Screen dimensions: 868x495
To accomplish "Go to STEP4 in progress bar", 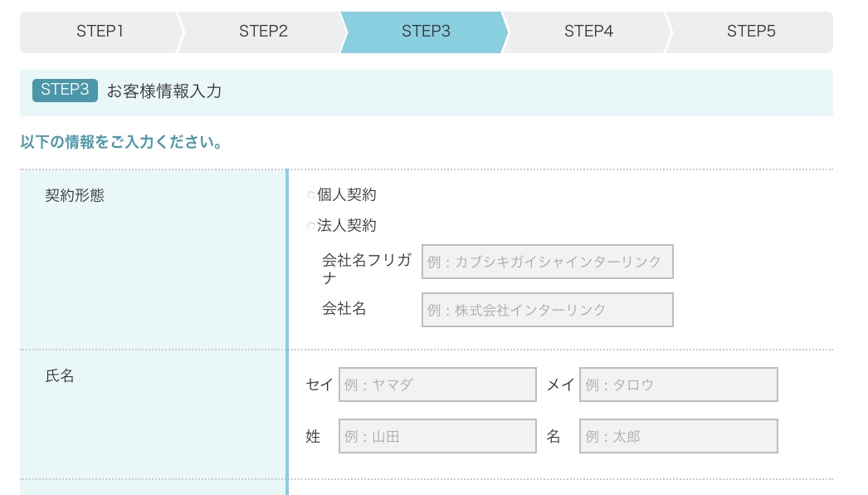I will [588, 32].
